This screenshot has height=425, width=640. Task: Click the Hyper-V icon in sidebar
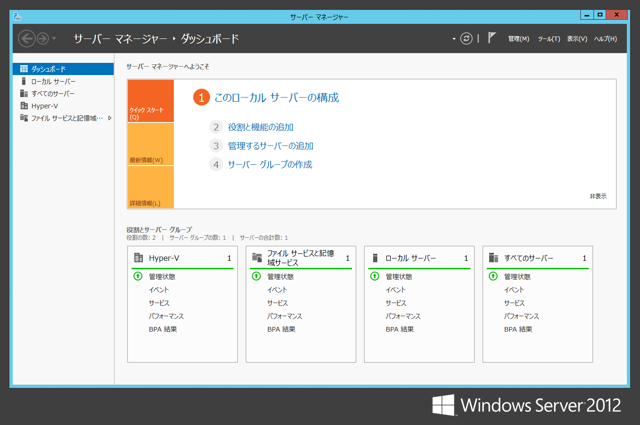click(24, 105)
